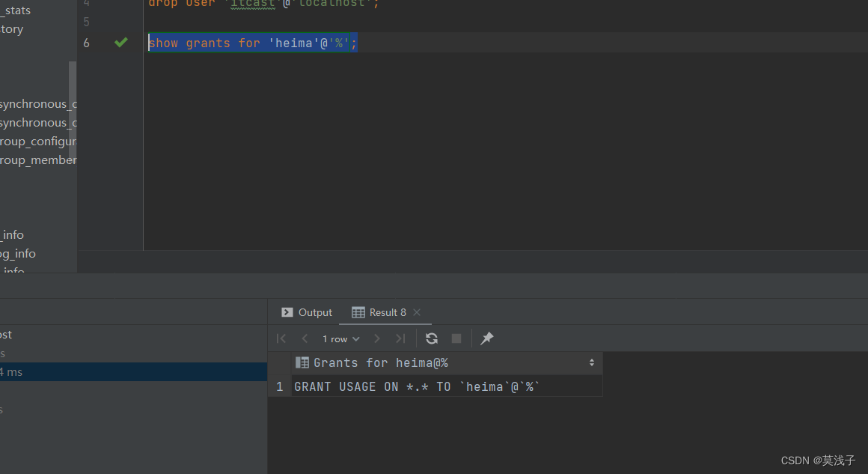This screenshot has width=868, height=474.
Task: Click the stop query execution icon
Action: click(456, 338)
